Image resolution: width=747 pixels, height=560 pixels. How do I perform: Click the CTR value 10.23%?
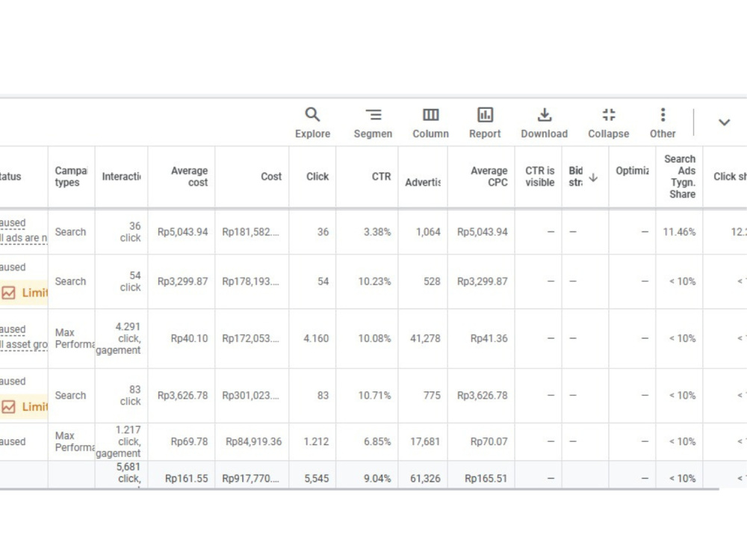(x=374, y=281)
